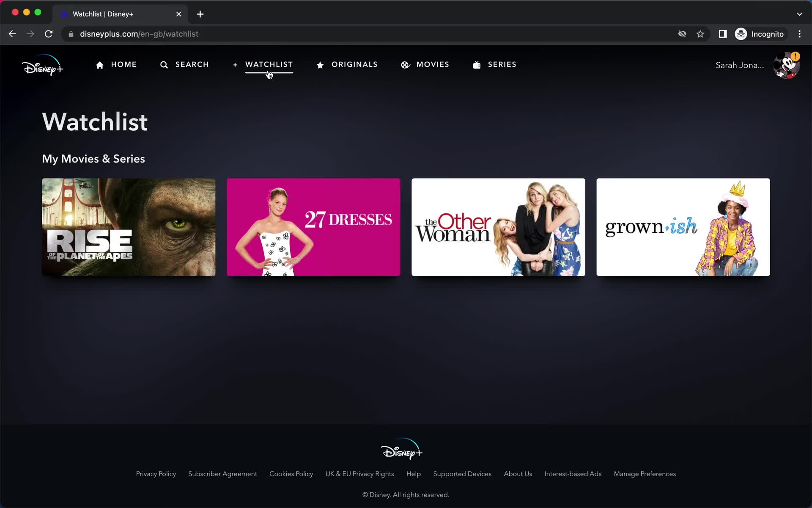Image resolution: width=812 pixels, height=508 pixels.
Task: Click the Originals star icon
Action: 320,64
